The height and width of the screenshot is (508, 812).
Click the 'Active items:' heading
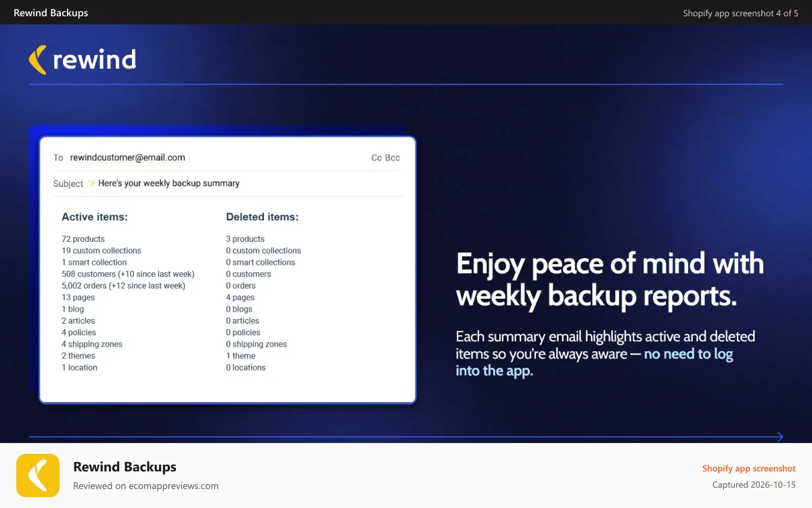(95, 217)
